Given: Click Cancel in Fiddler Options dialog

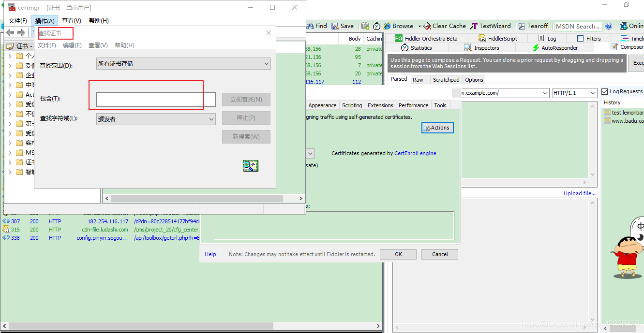Looking at the screenshot, I should click(440, 254).
